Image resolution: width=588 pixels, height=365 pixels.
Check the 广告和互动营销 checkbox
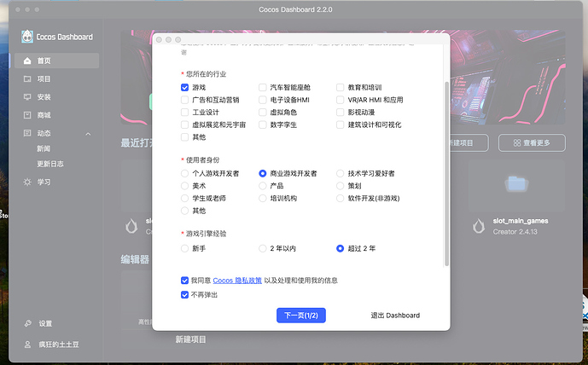(x=184, y=100)
